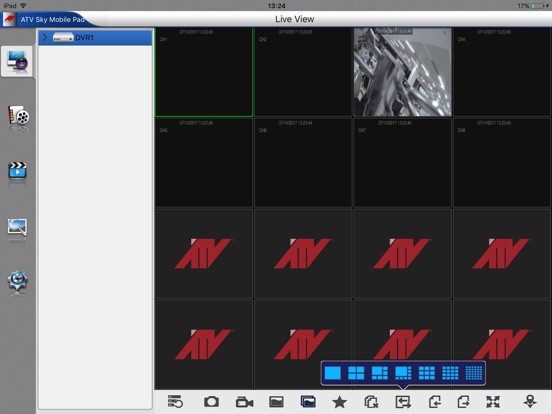Click the device list refresh icon
Image resolution: width=552 pixels, height=414 pixels.
pos(175,401)
